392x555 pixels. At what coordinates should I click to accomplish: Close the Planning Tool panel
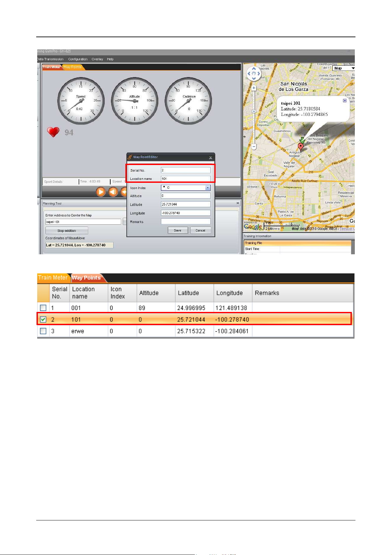point(238,203)
